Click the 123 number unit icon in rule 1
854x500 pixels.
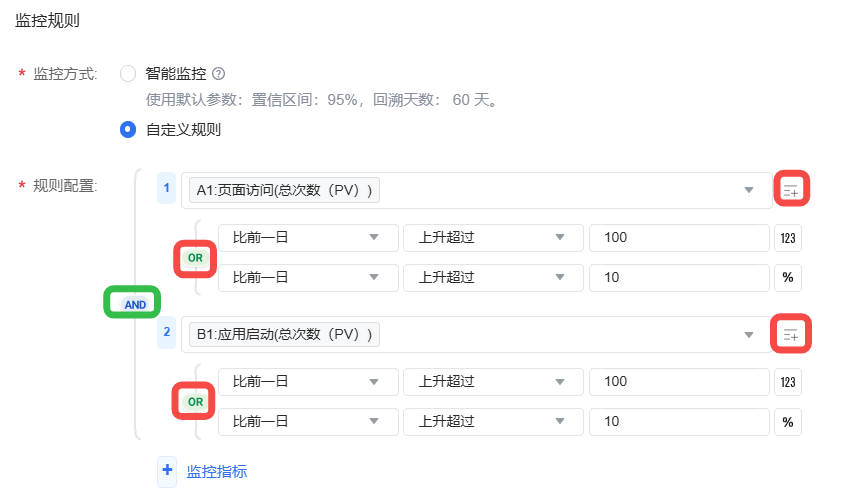(788, 238)
